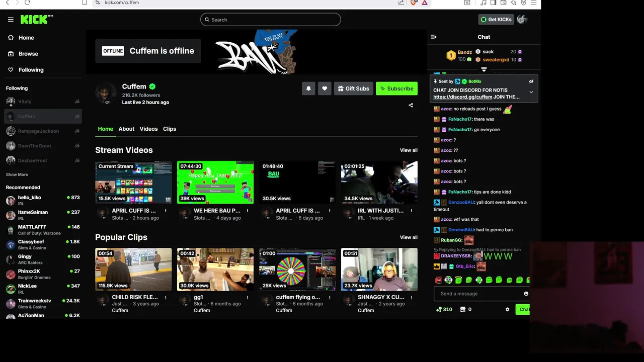Open options menu for cuffem flying clip

click(x=329, y=297)
